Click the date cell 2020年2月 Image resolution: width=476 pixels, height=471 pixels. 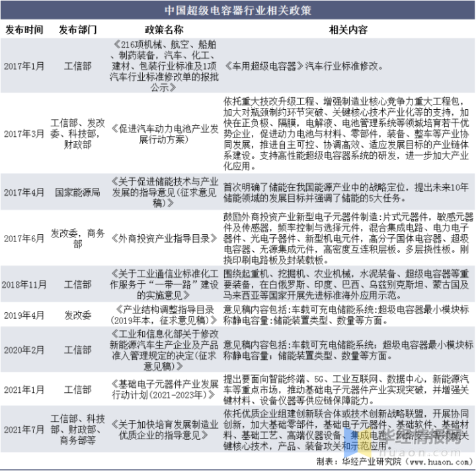tap(24, 350)
